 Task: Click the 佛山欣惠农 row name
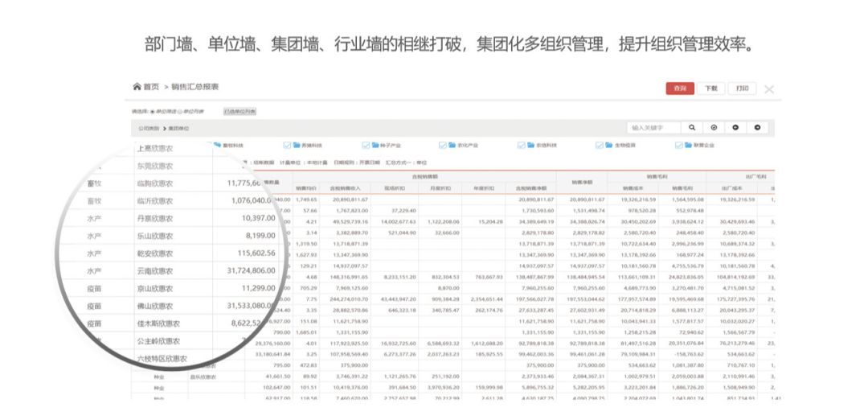155,306
